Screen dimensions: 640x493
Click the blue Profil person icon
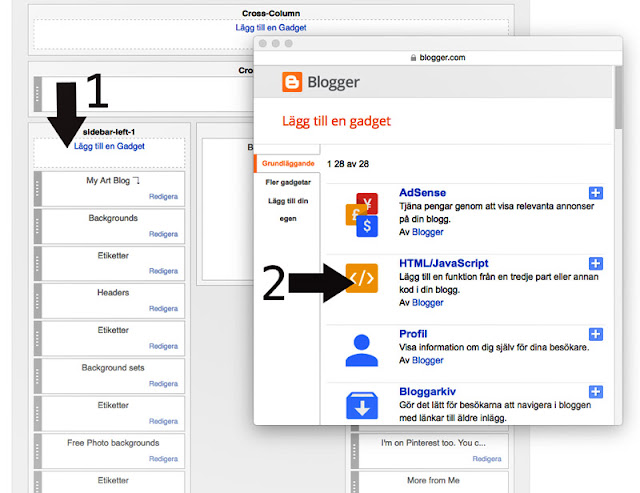tap(362, 350)
